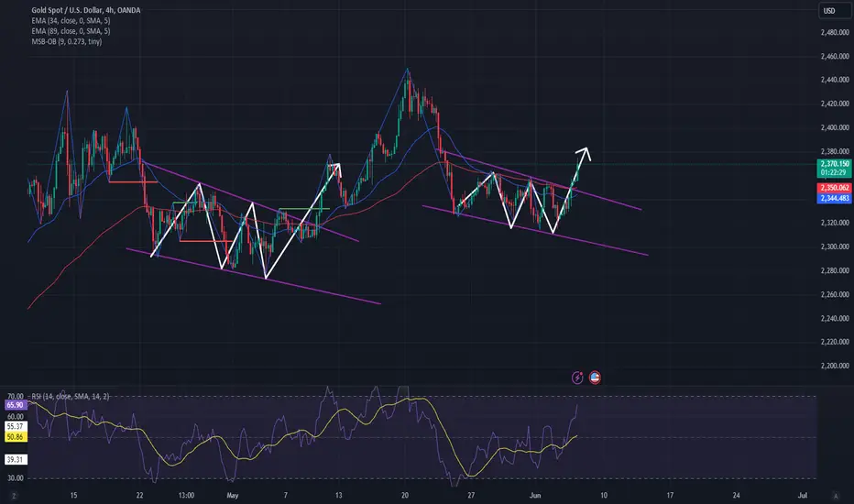Click the countdown timer 01:22:29

(835, 172)
